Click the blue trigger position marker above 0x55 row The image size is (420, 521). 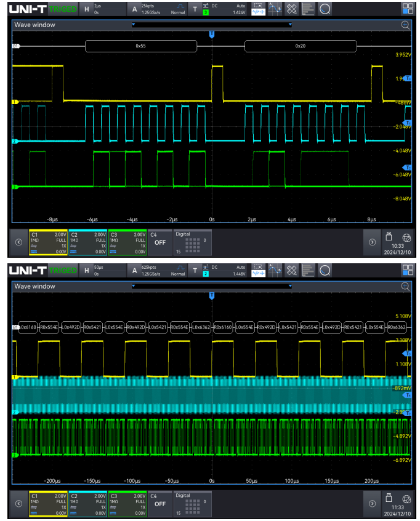(x=212, y=34)
